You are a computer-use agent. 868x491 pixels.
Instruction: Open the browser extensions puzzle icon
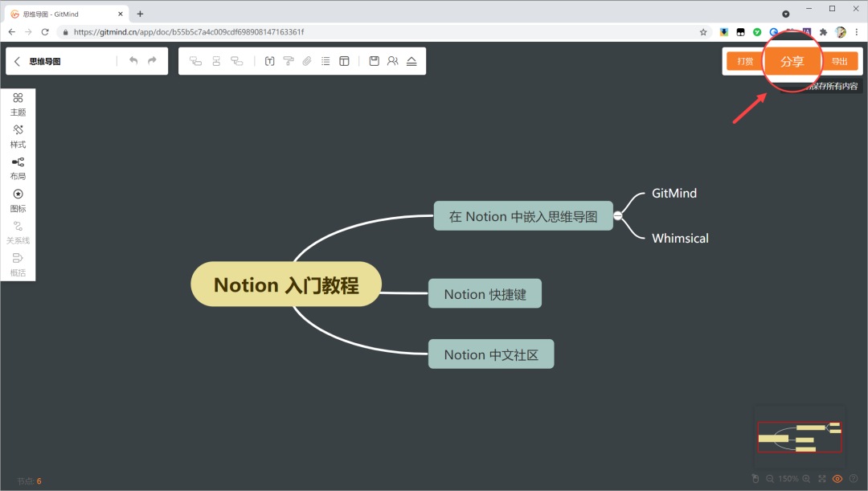pyautogui.click(x=823, y=32)
